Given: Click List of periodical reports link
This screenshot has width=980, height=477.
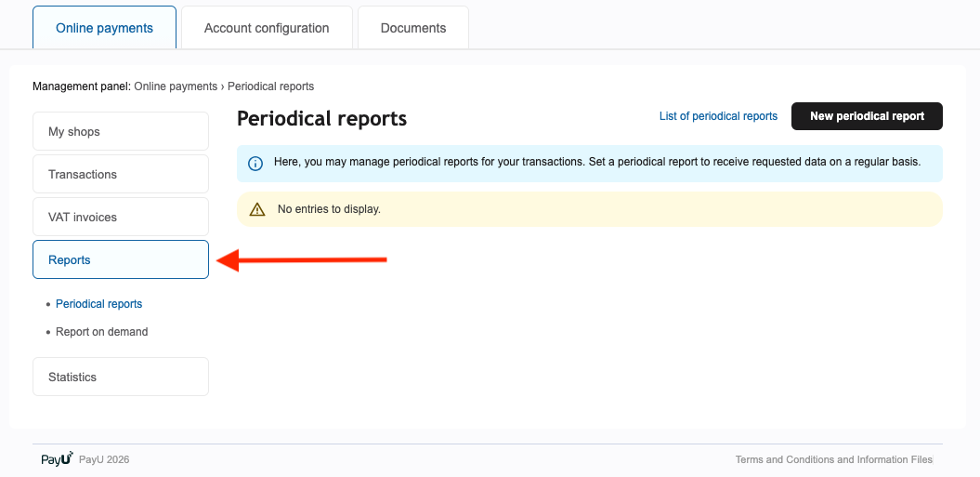Looking at the screenshot, I should click(718, 116).
